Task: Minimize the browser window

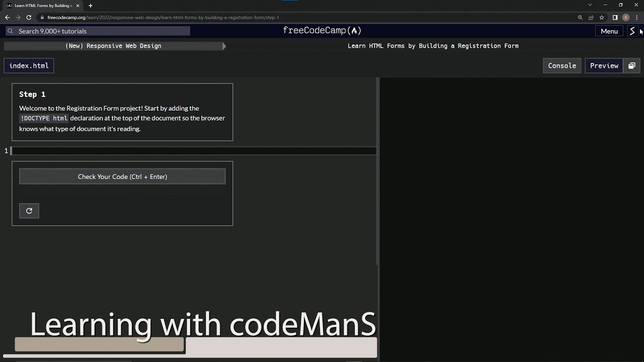Action: click(x=605, y=5)
